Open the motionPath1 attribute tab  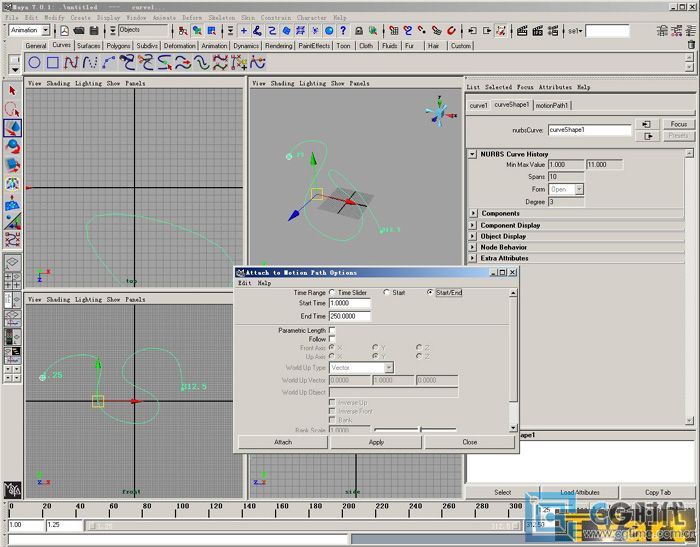click(552, 105)
